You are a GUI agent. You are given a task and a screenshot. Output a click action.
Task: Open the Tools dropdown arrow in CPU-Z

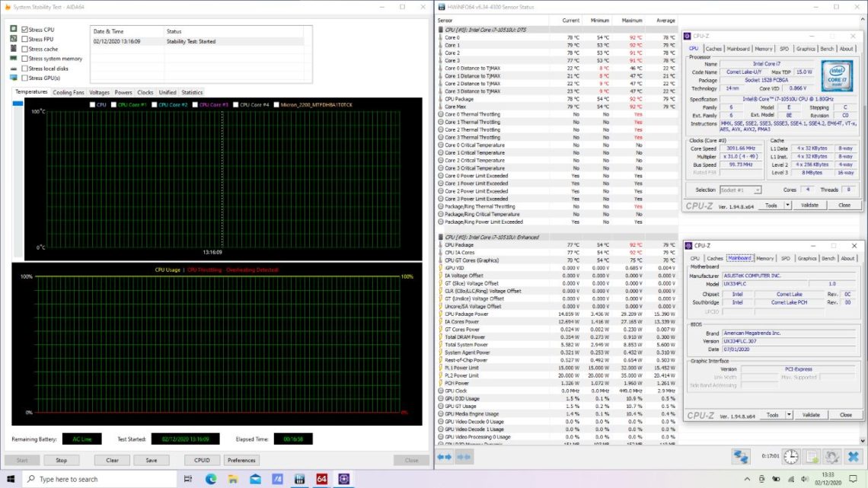coord(788,415)
